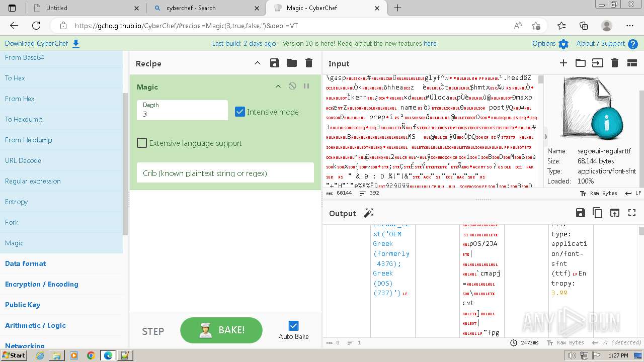The image size is (644, 362).
Task: Expand the Networking category
Action: [x=61, y=344]
